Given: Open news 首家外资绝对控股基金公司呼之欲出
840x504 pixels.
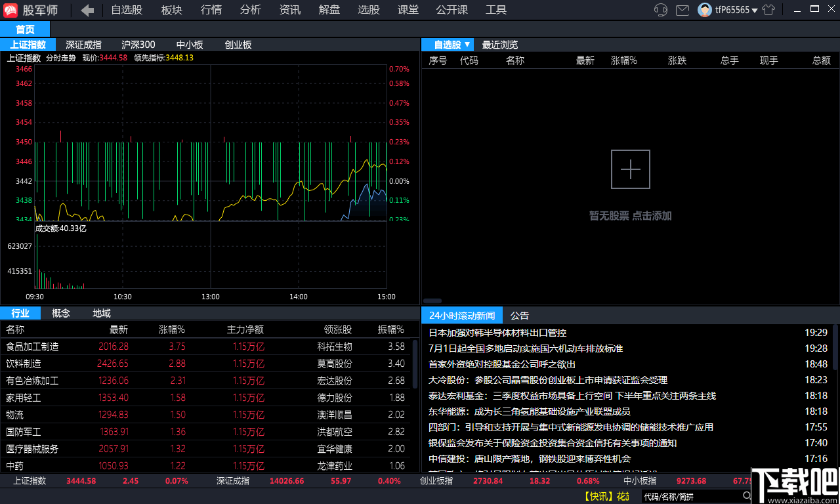Looking at the screenshot, I should click(x=502, y=364).
